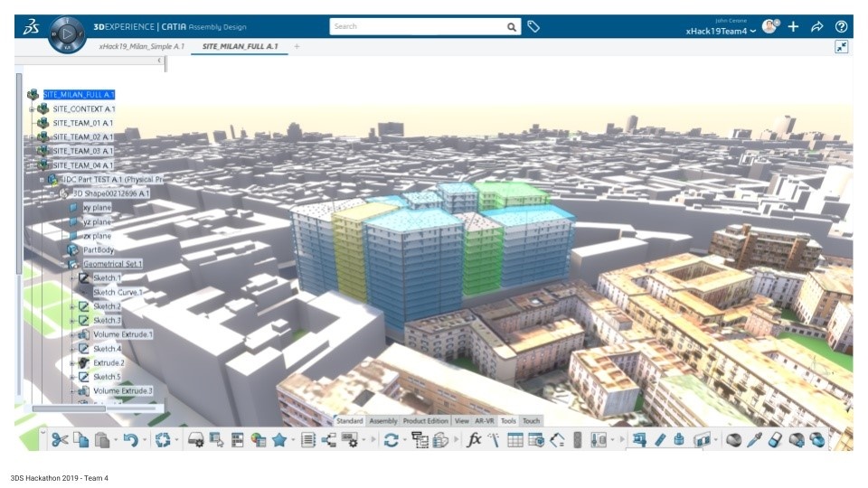The height and width of the screenshot is (488, 868).
Task: Click the search magnifier icon
Action: coord(512,26)
